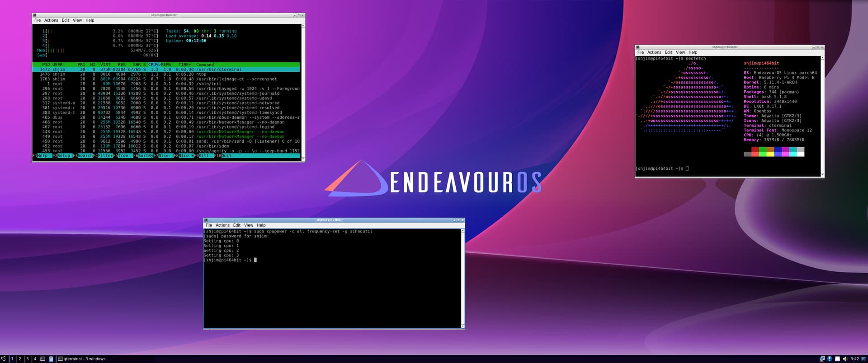Click the show desktop icon beside the clock
Viewport: 868px width, 363px height.
(864, 359)
